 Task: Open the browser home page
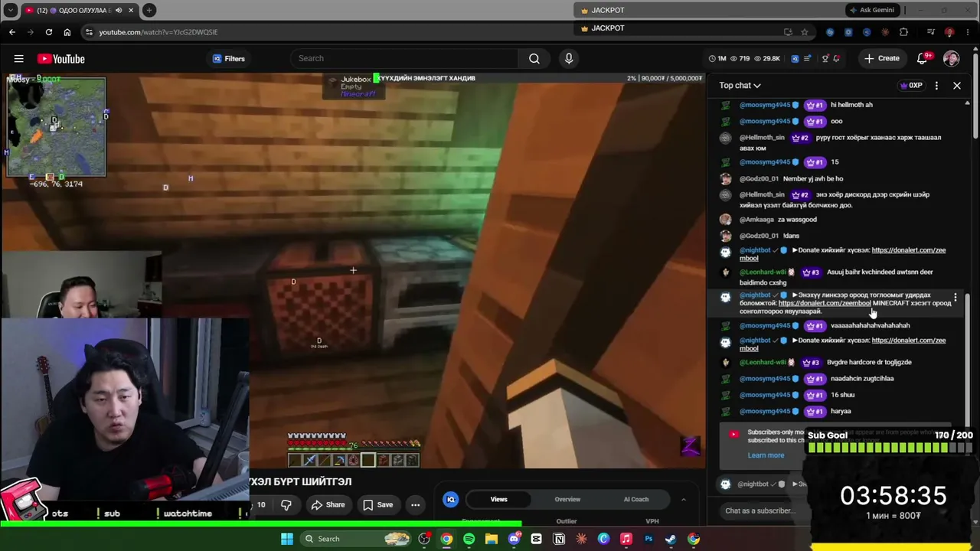[x=67, y=32]
